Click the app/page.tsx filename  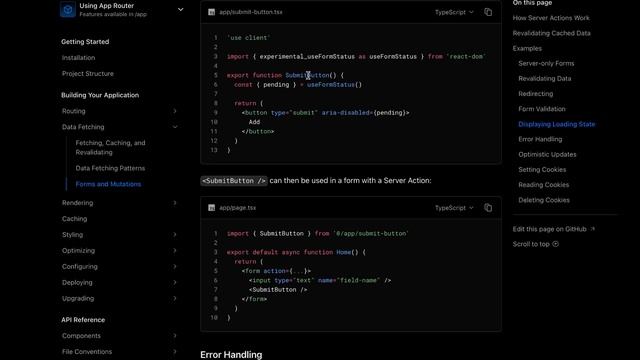(238, 208)
